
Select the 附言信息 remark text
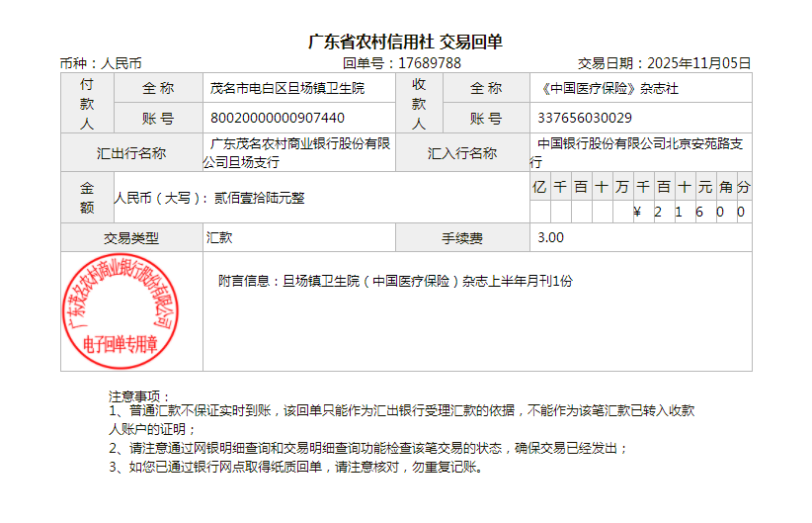395,281
